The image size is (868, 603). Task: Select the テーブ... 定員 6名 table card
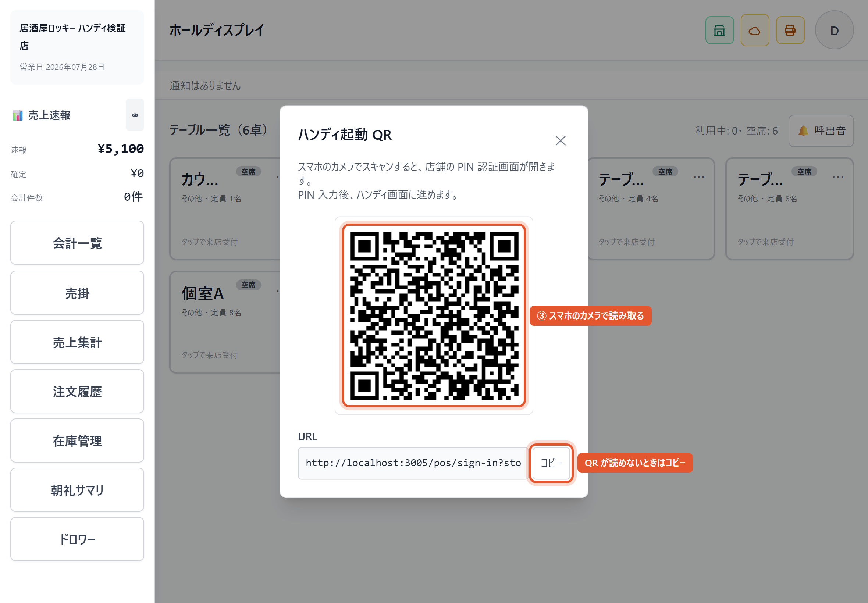[789, 208]
